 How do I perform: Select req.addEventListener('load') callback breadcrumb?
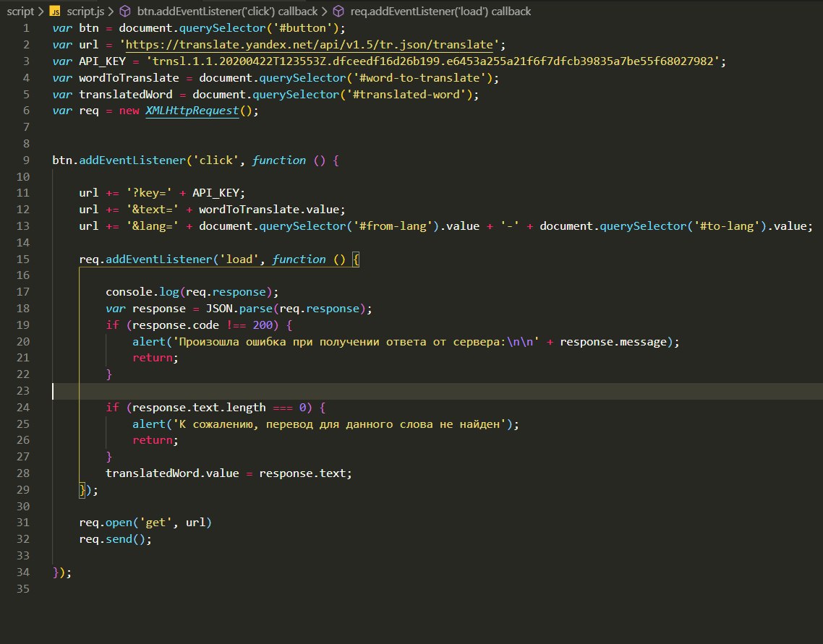point(440,11)
